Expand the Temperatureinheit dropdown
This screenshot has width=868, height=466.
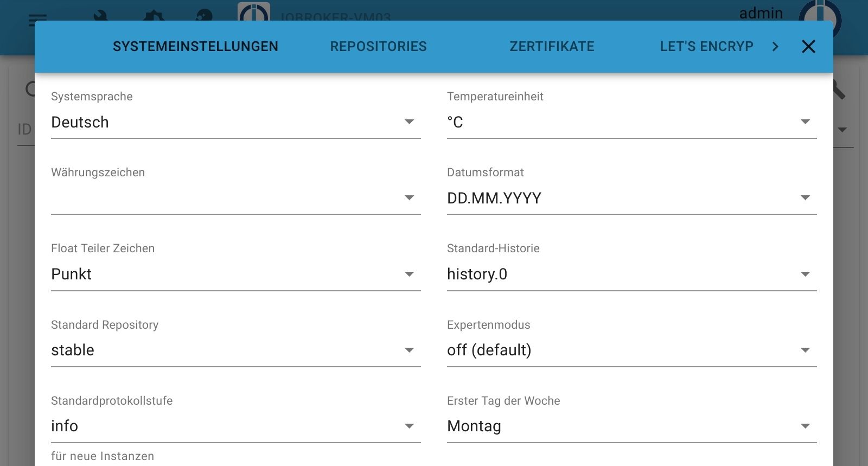[x=631, y=123]
